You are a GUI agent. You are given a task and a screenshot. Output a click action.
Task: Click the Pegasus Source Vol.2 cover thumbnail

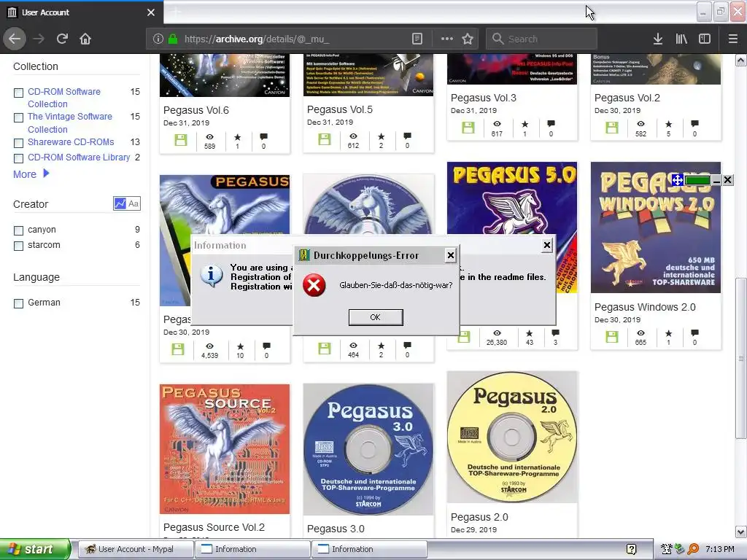pos(225,449)
